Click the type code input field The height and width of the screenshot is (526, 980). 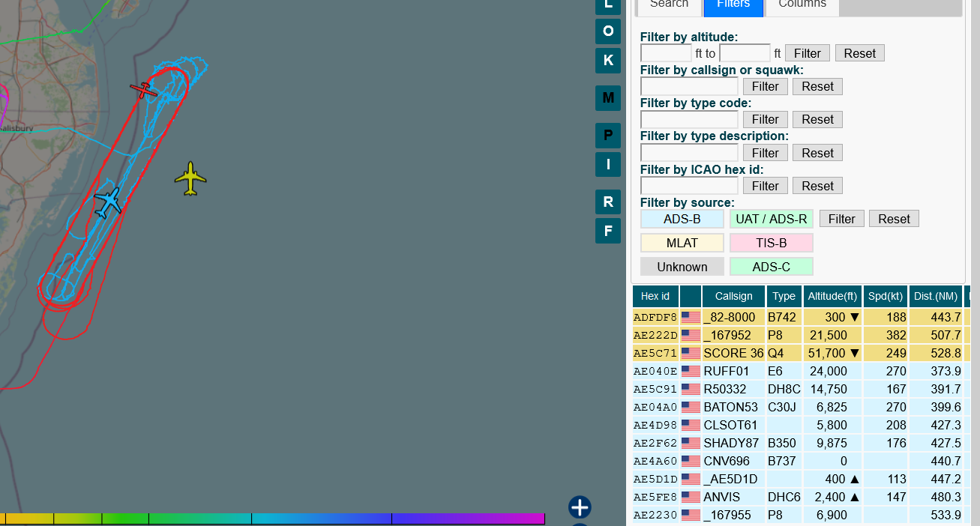click(689, 119)
